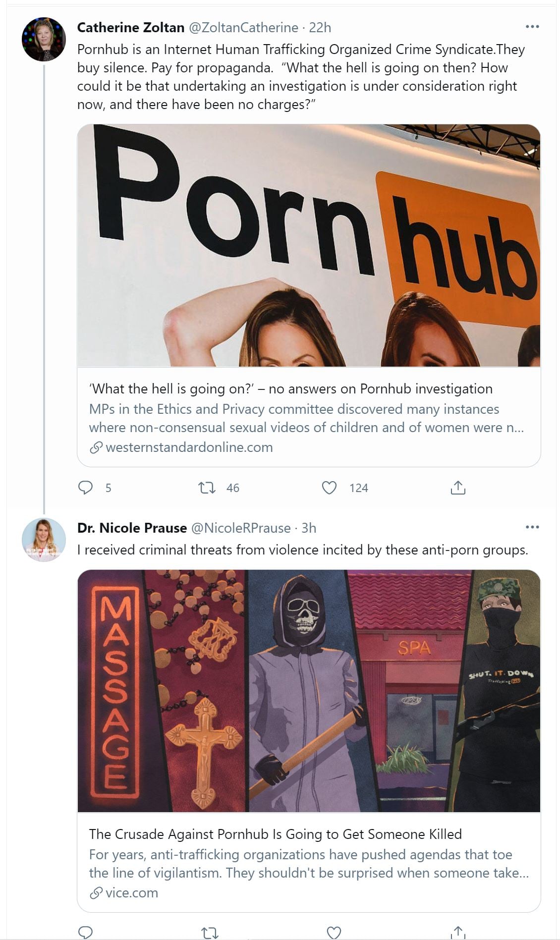560x940 pixels.
Task: Open Dr. Nicole Prause's profile avatar
Action: point(44,540)
